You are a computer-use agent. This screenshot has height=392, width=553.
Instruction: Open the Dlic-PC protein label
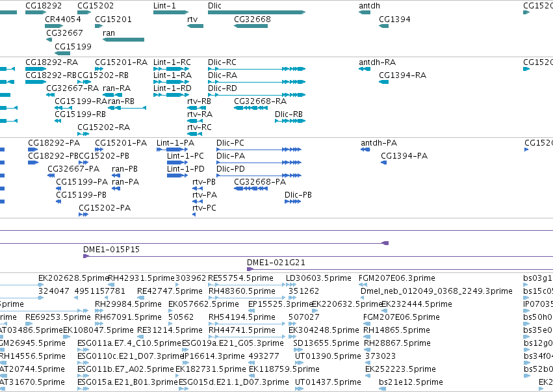coord(230,143)
